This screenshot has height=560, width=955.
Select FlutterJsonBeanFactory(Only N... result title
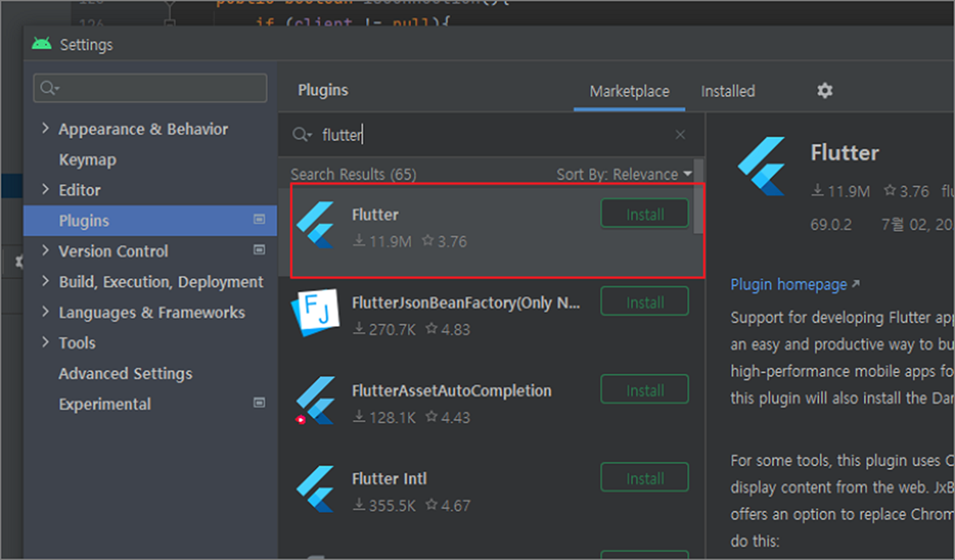[466, 302]
